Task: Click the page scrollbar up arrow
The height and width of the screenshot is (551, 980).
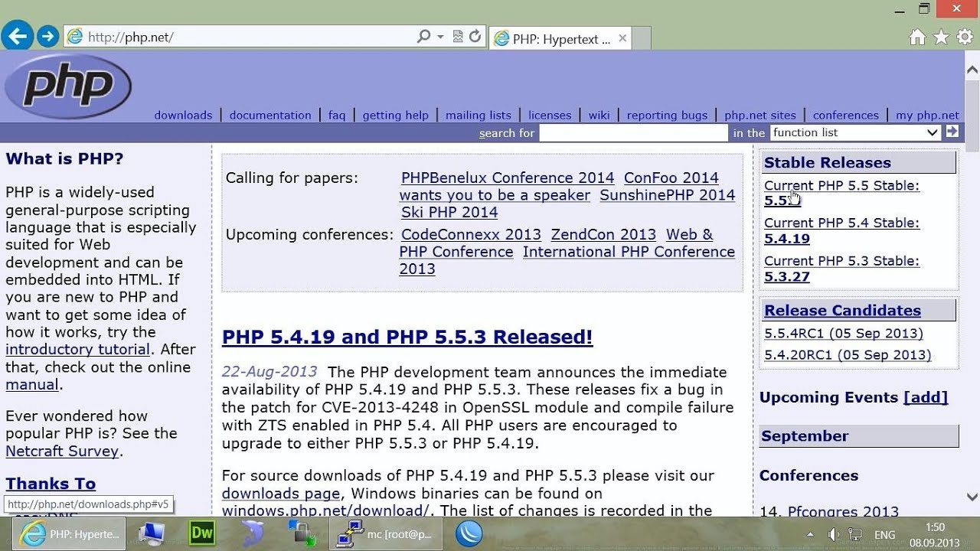Action: click(972, 70)
